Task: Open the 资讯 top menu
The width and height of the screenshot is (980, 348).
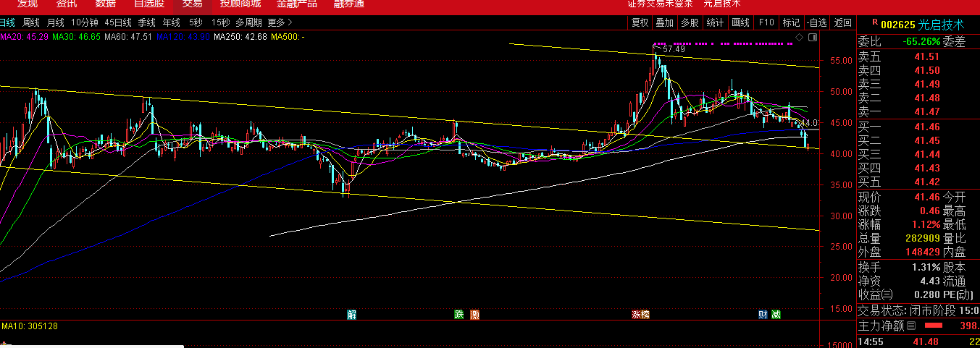Action: [x=67, y=4]
